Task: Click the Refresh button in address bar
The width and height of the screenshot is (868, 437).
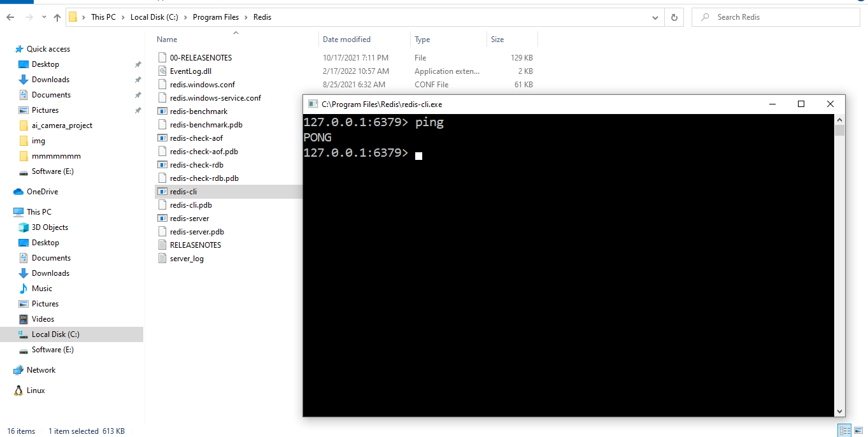Action: click(x=674, y=17)
